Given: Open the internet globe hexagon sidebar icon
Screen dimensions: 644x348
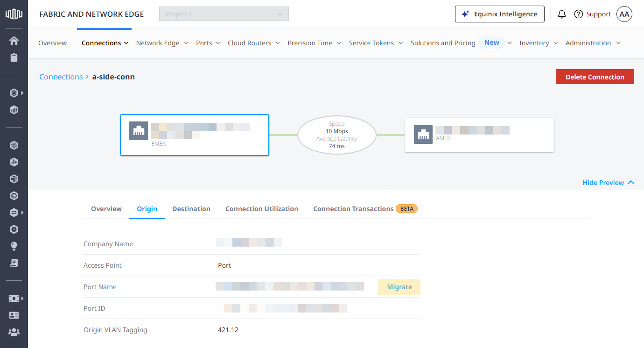Looking at the screenshot, I should [14, 196].
